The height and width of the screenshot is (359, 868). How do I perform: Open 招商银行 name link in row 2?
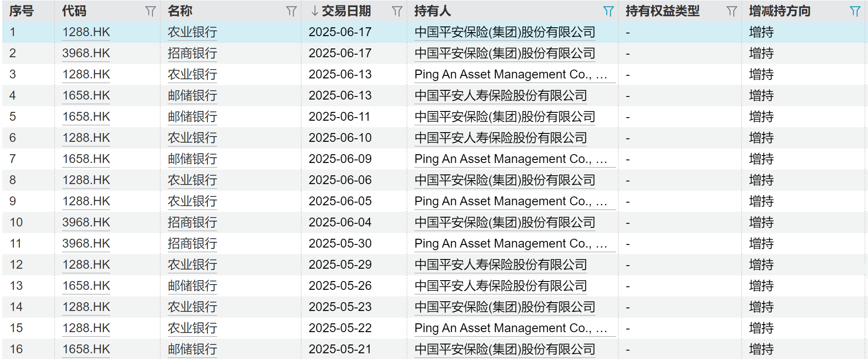pyautogui.click(x=192, y=53)
